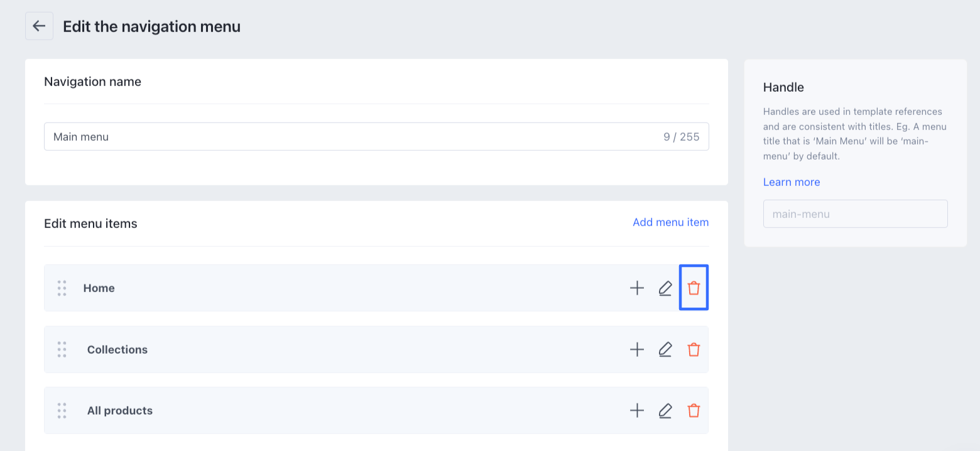Image resolution: width=980 pixels, height=451 pixels.
Task: Select the All products menu row
Action: point(314,411)
